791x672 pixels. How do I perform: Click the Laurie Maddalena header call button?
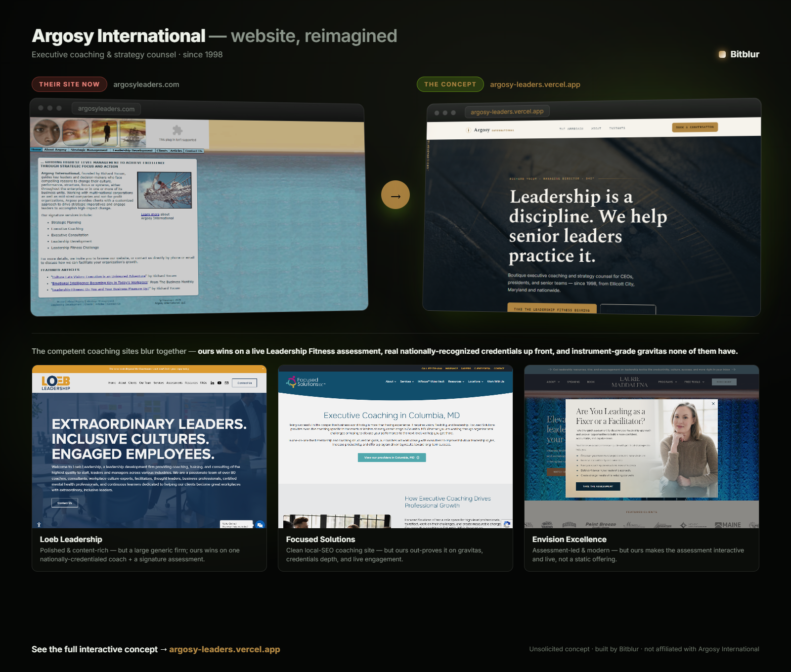click(724, 382)
